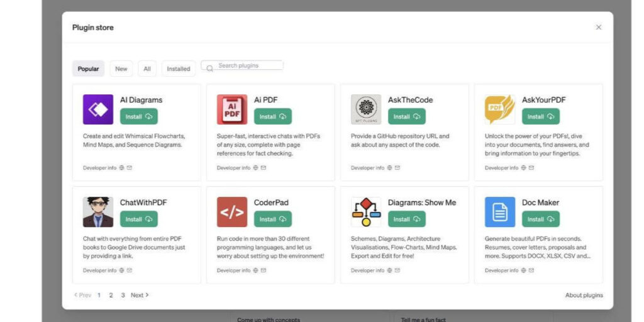This screenshot has height=322, width=644.
Task: Click the ChatWithPDF title text
Action: pos(143,203)
